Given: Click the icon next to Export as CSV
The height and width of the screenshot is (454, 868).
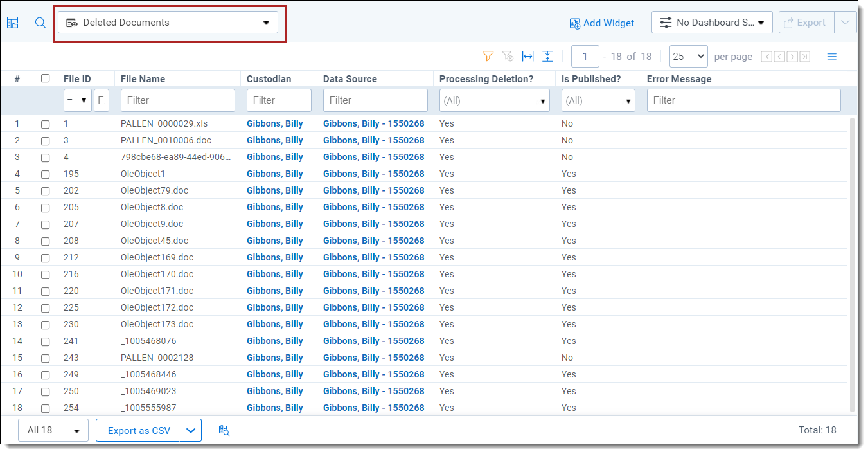Looking at the screenshot, I should (x=224, y=430).
